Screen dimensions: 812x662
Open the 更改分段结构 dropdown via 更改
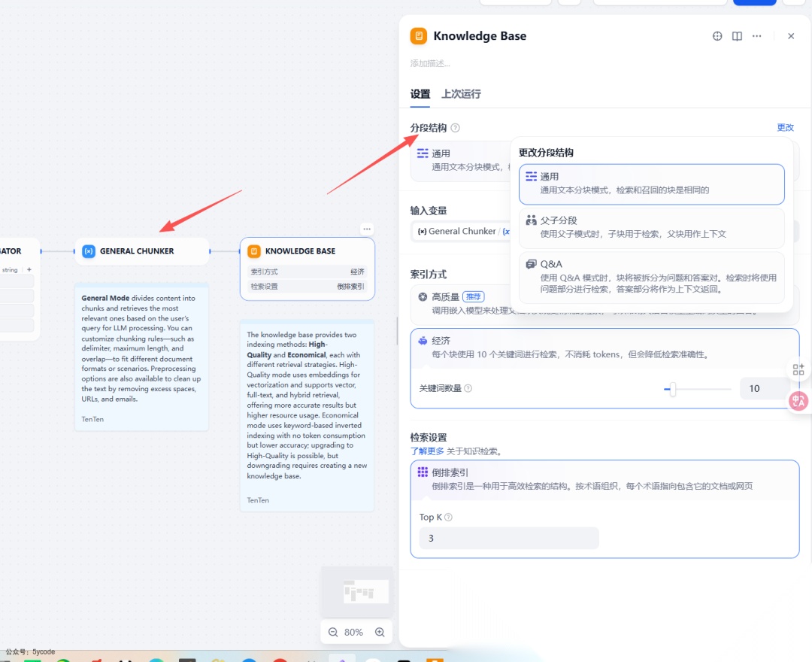785,127
